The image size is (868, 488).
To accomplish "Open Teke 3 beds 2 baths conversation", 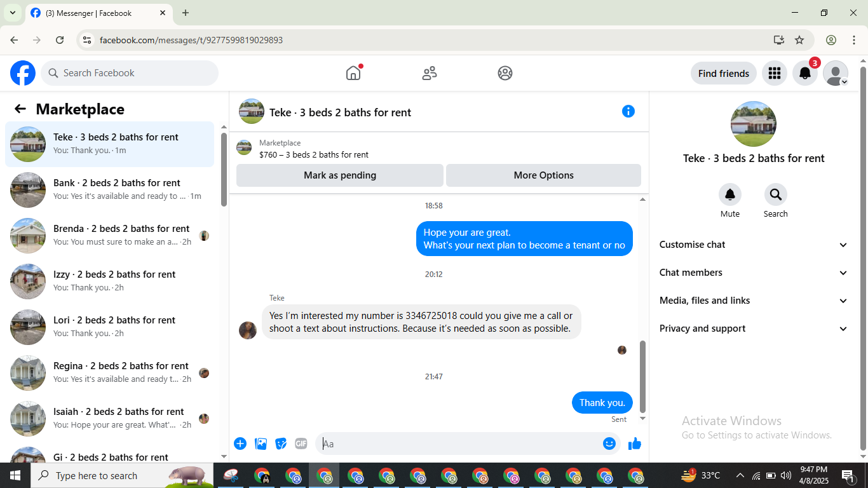I will click(x=110, y=144).
